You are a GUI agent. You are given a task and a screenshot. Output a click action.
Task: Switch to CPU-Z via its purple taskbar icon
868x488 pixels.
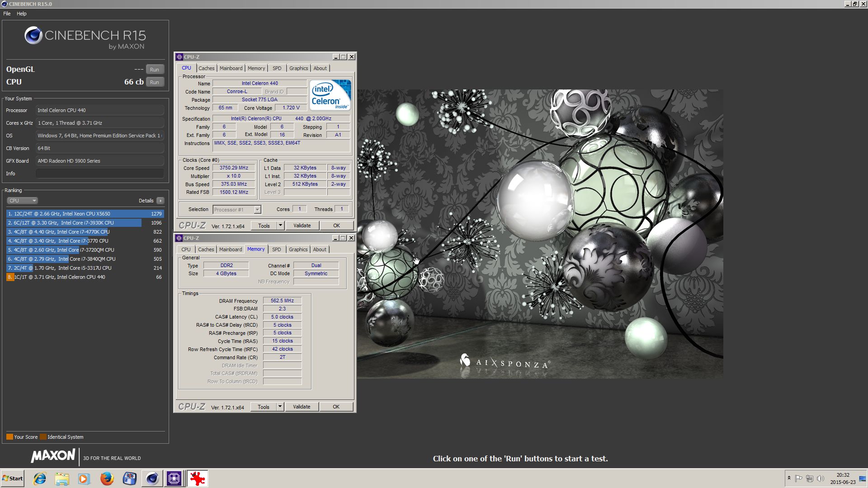tap(174, 479)
